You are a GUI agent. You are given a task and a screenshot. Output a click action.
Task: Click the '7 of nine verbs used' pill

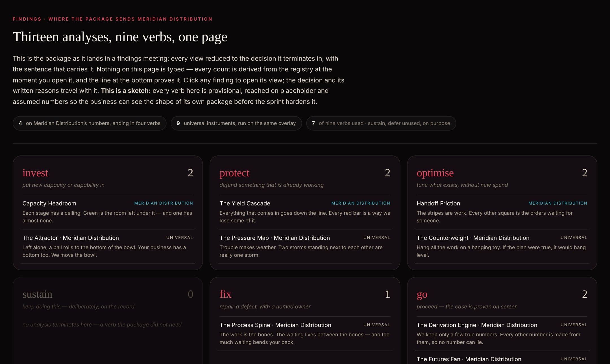pyautogui.click(x=381, y=123)
